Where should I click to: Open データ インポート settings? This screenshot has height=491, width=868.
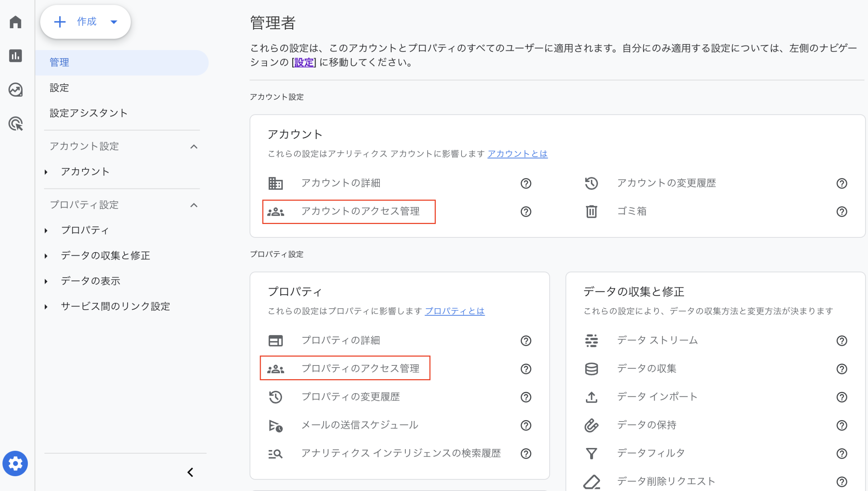(657, 397)
